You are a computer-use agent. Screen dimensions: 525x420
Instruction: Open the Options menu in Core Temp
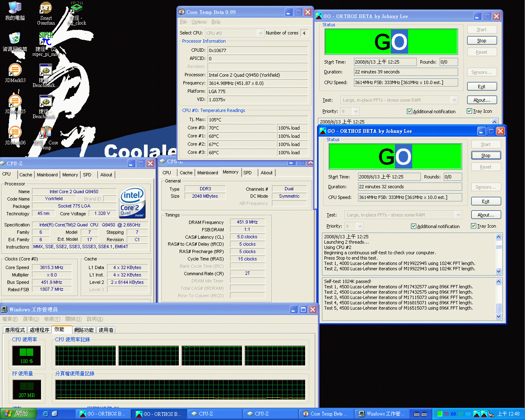tap(199, 22)
